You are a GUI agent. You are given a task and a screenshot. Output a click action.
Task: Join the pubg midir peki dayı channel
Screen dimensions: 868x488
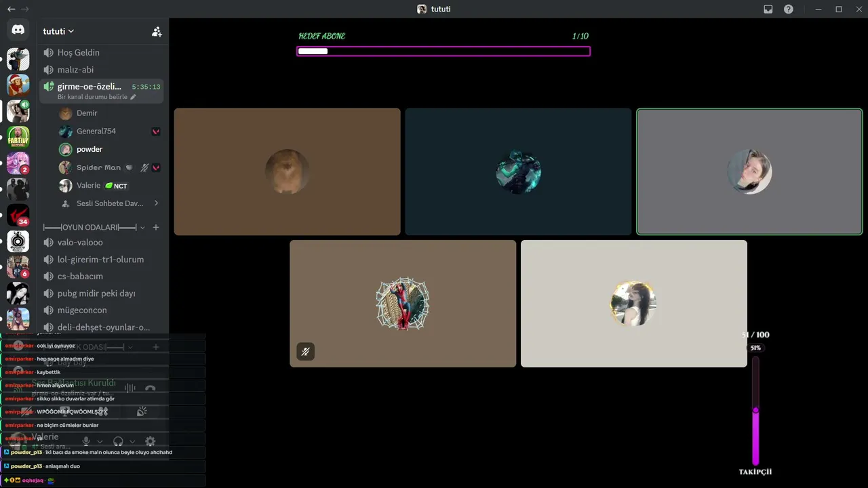pyautogui.click(x=102, y=293)
